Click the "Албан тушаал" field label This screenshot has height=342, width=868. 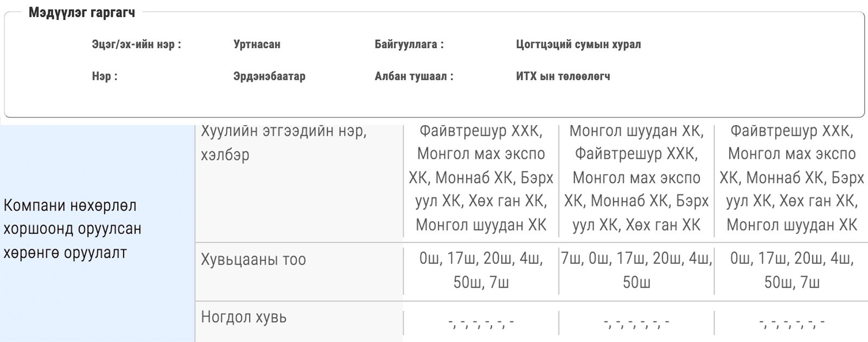pos(414,76)
